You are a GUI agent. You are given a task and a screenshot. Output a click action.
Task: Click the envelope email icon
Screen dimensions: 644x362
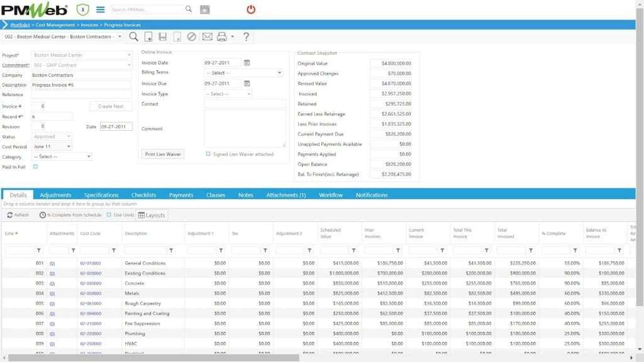[207, 37]
